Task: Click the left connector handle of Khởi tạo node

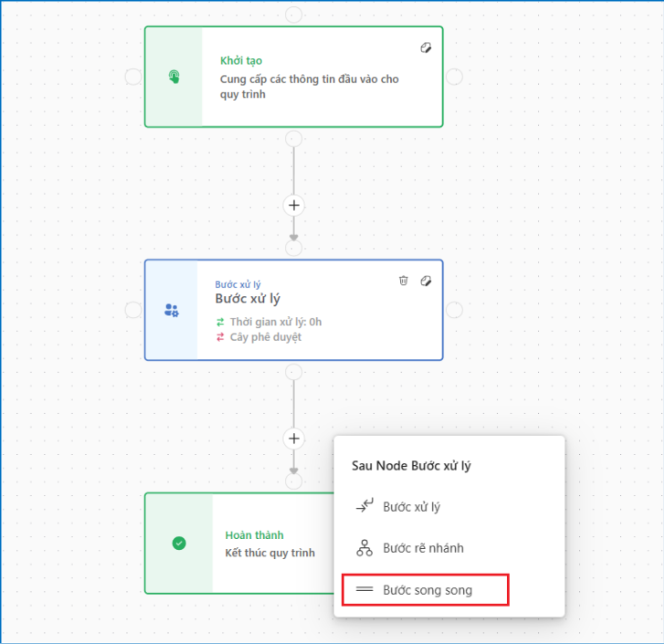Action: 133,77
